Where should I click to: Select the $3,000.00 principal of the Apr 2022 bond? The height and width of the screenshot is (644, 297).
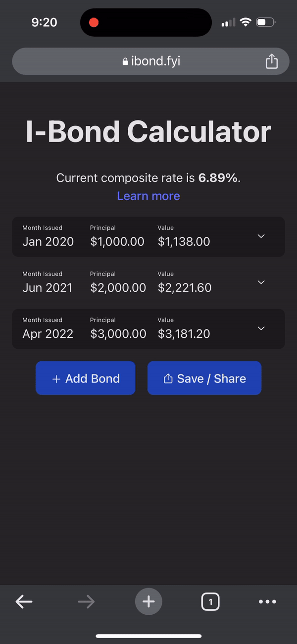click(x=118, y=333)
